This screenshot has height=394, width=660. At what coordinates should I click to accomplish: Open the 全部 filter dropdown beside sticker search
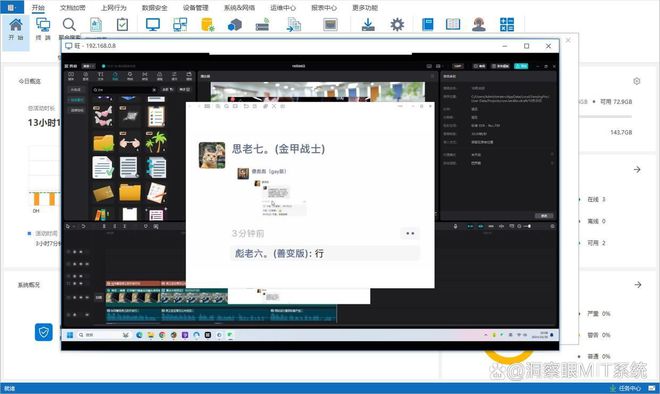point(167,90)
